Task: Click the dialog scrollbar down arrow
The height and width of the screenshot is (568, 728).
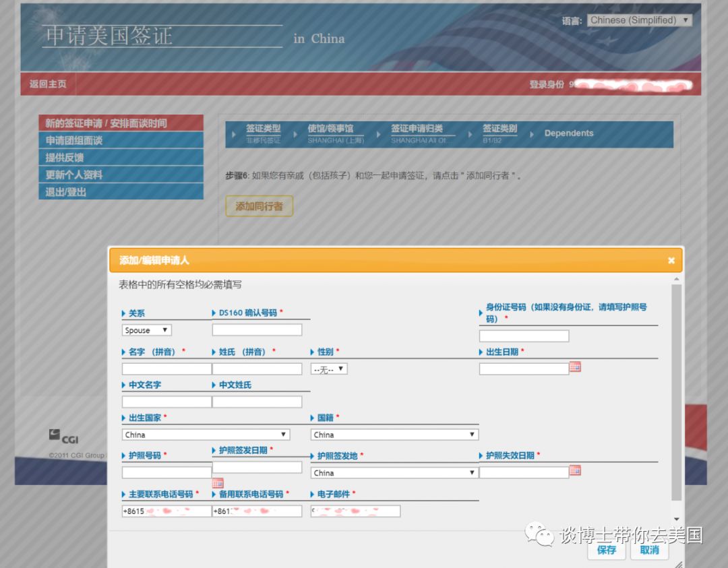Action: point(677,519)
